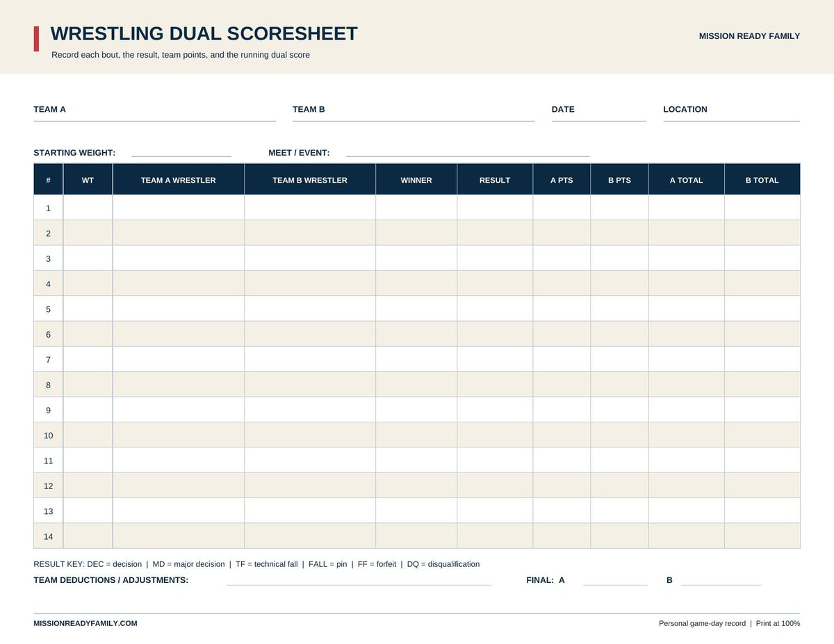Click the Starting Weight blank line
The height and width of the screenshot is (644, 834).
point(181,156)
